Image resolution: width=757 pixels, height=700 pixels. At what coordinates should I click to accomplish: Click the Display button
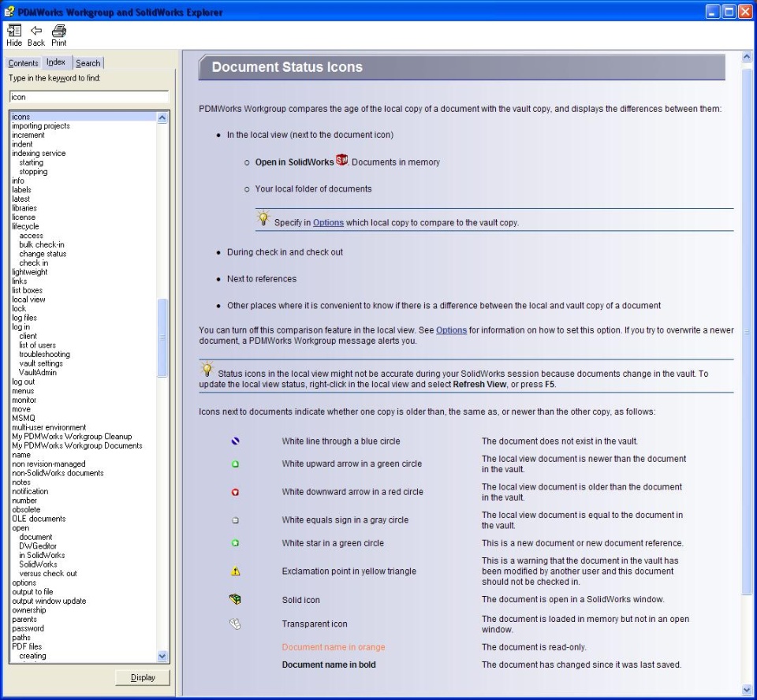tap(143, 677)
